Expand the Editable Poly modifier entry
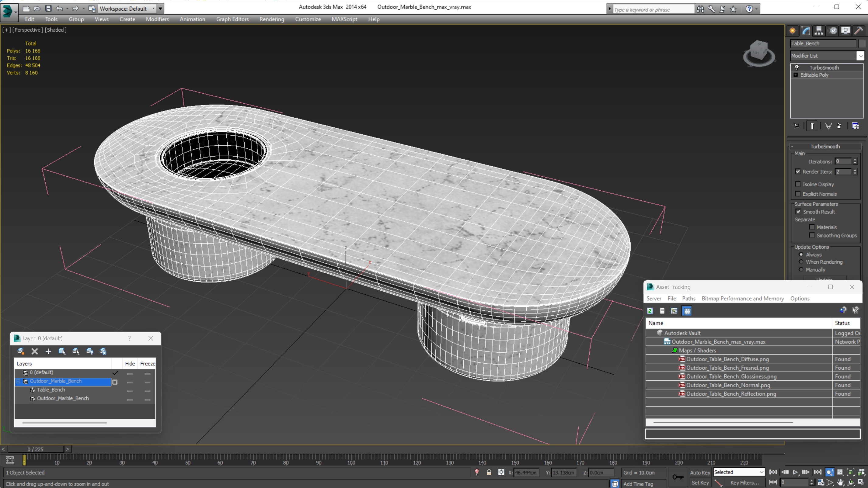 [x=796, y=75]
